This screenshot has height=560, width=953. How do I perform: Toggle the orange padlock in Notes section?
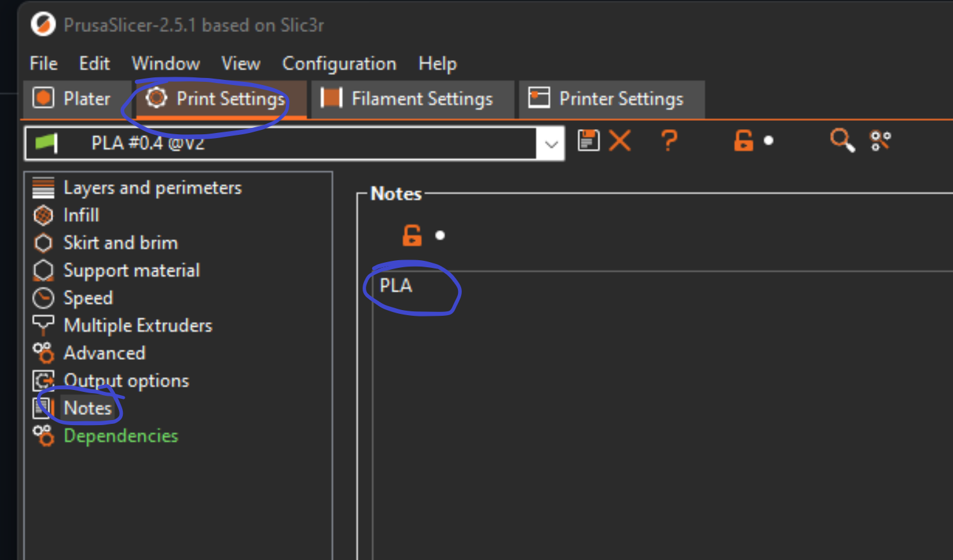(413, 235)
